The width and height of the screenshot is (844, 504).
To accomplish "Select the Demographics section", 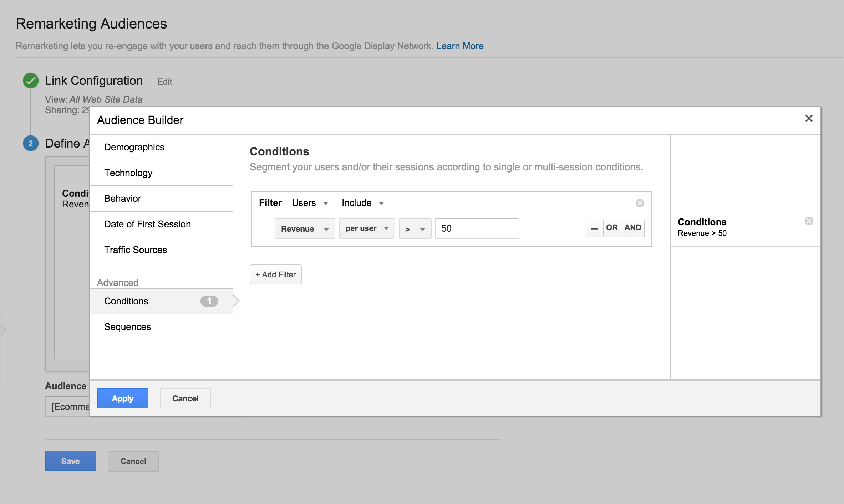I will coord(134,147).
